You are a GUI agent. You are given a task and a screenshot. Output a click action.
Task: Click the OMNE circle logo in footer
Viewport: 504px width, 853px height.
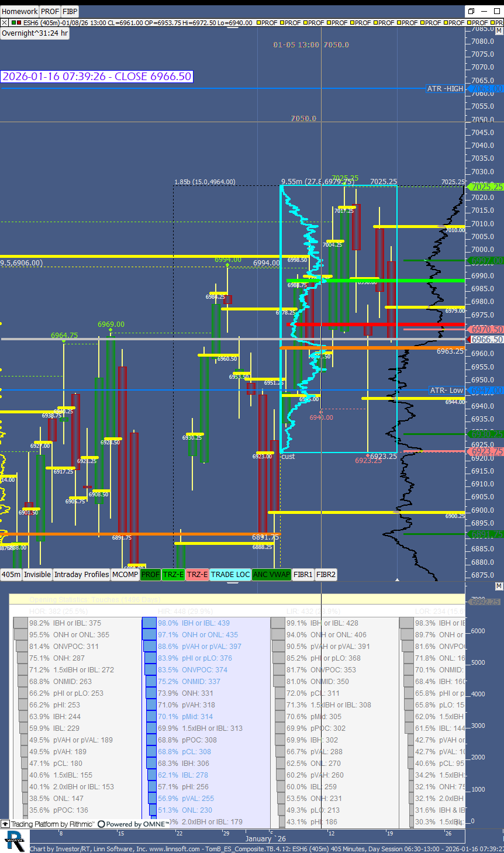[x=101, y=824]
